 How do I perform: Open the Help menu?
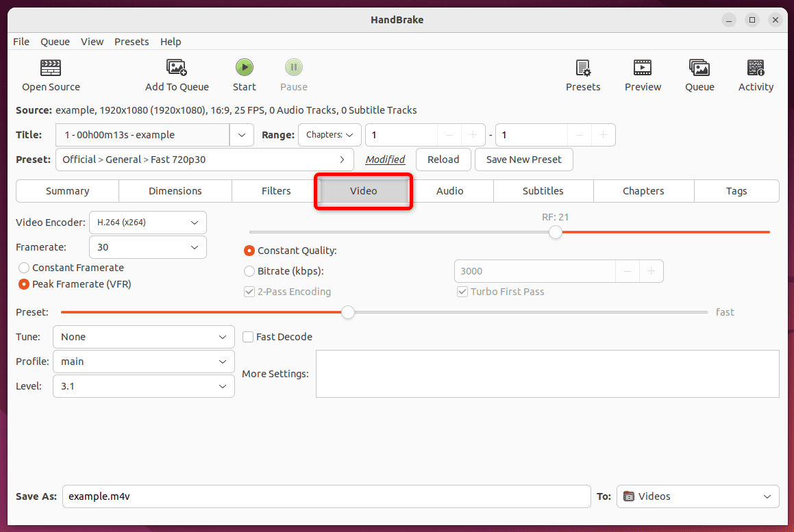(171, 42)
